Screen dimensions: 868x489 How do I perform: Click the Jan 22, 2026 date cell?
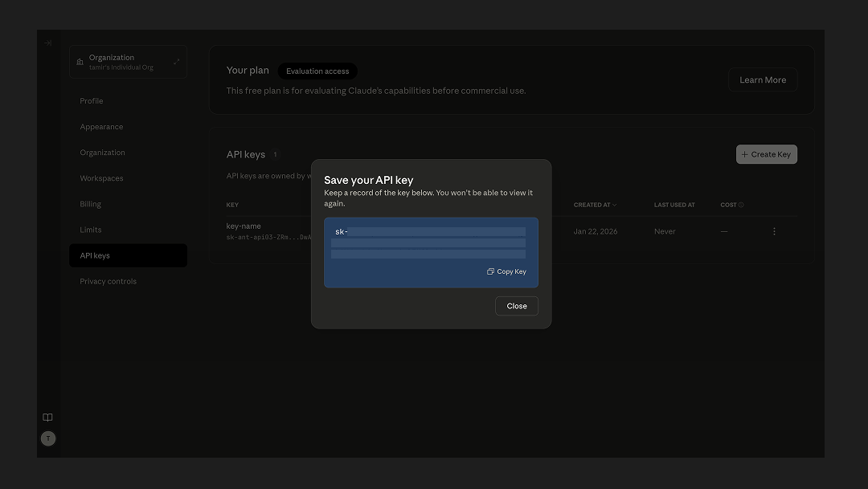pos(595,231)
